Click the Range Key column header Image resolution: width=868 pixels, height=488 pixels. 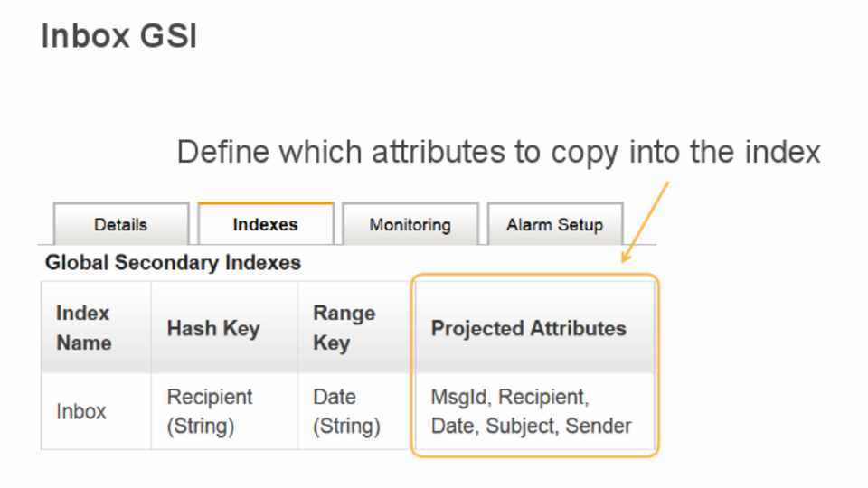(x=344, y=327)
